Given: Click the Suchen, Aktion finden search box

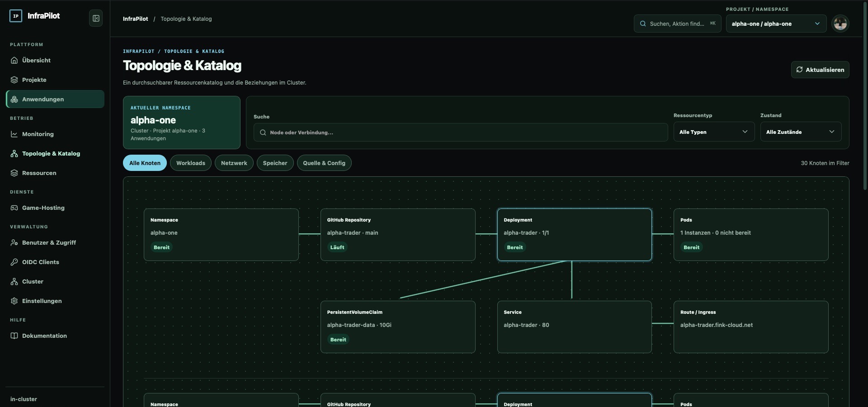Looking at the screenshot, I should pos(677,24).
